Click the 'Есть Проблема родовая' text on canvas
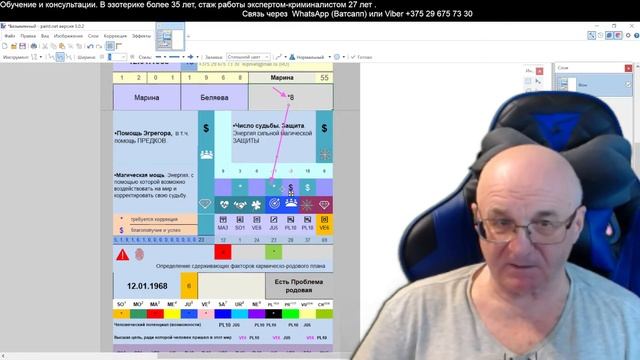This screenshot has width=640, height=360. [x=299, y=286]
